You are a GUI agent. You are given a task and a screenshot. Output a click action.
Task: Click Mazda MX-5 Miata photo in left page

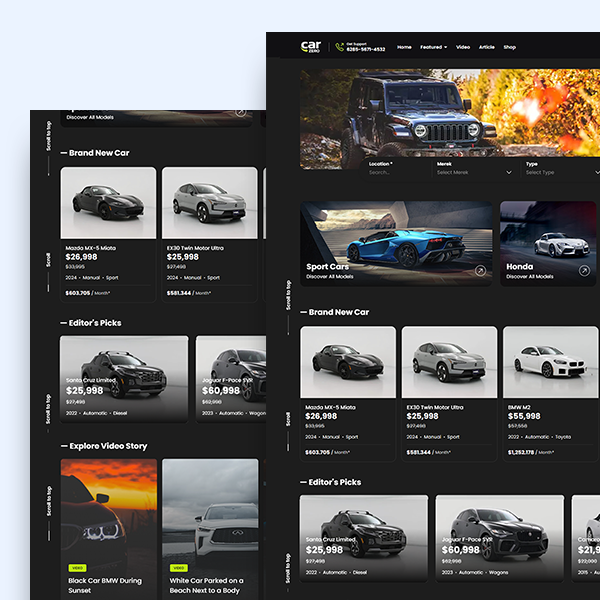coord(108,203)
